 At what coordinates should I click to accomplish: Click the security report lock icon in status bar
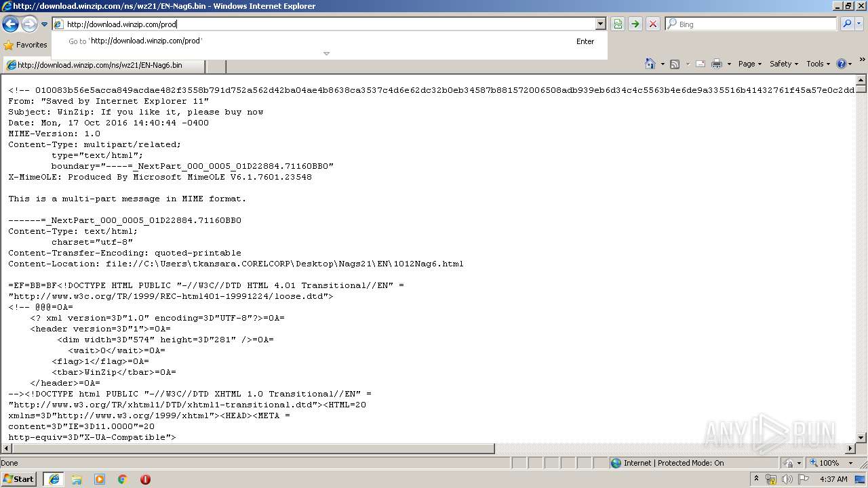tap(789, 463)
